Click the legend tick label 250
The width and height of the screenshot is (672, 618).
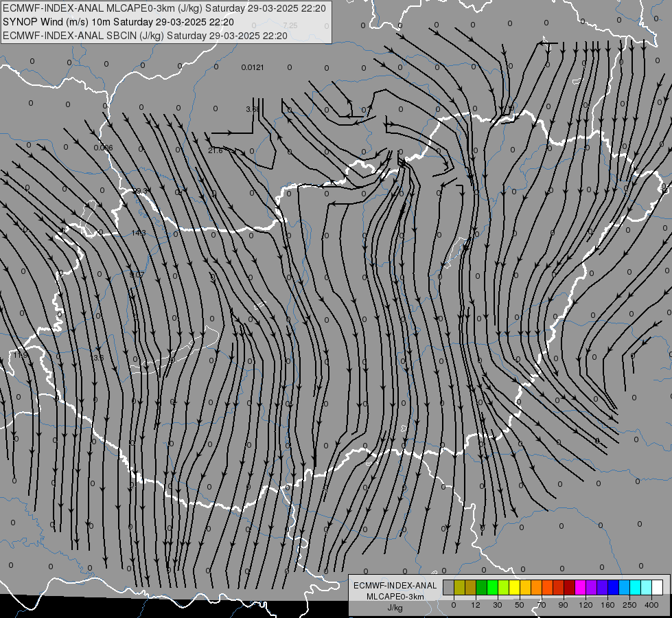(x=629, y=606)
